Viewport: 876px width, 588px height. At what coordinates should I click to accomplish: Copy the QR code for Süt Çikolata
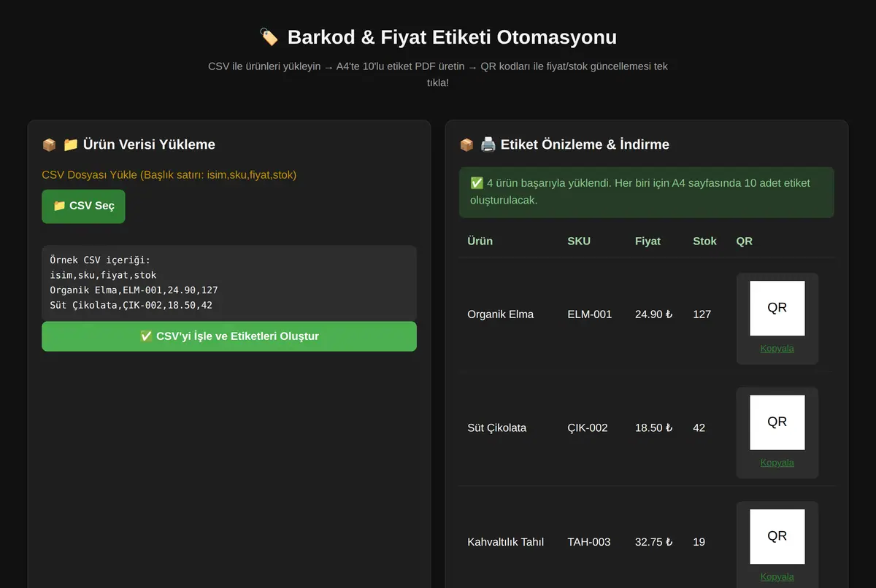coord(777,463)
